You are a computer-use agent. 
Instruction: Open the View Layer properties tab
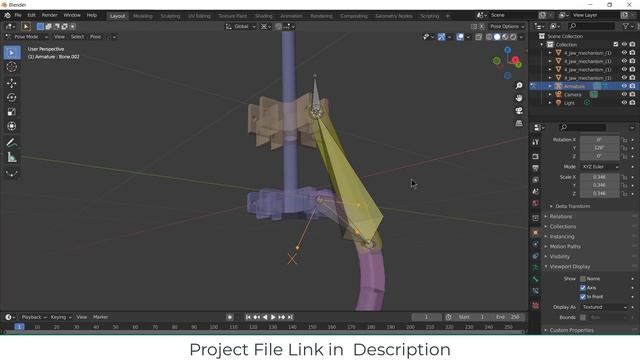point(536,180)
